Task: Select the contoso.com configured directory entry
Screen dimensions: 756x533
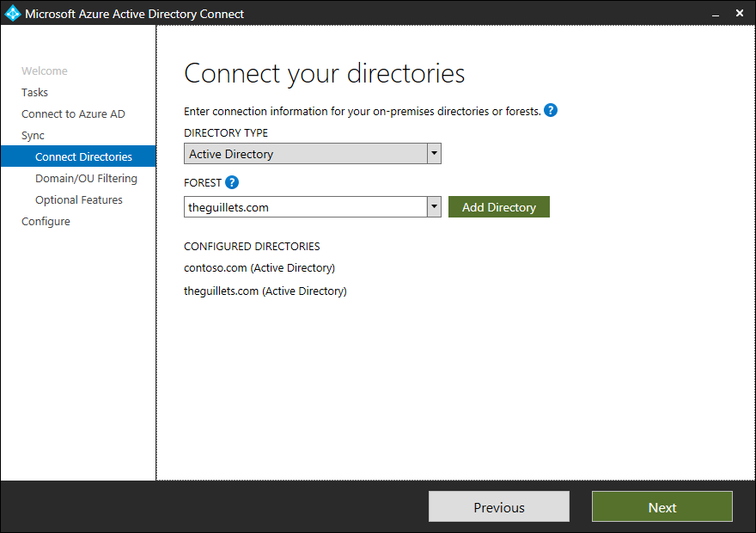Action: pyautogui.click(x=259, y=267)
